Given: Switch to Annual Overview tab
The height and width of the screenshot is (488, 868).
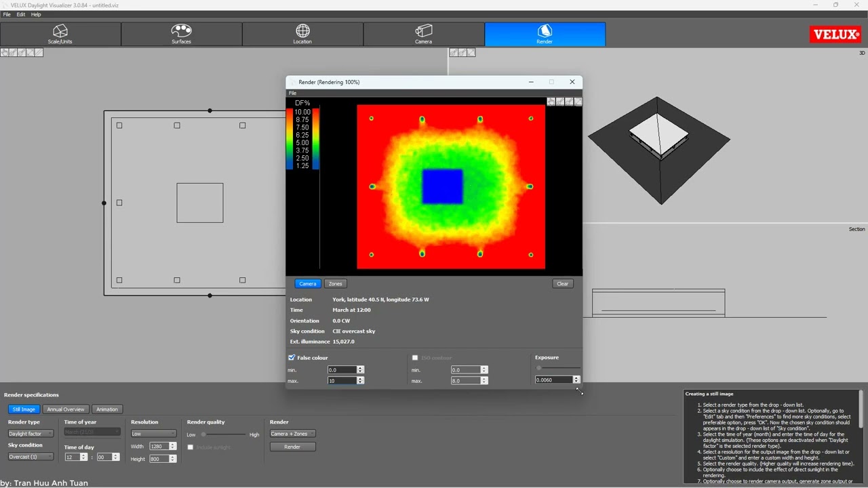Looking at the screenshot, I should point(66,409).
